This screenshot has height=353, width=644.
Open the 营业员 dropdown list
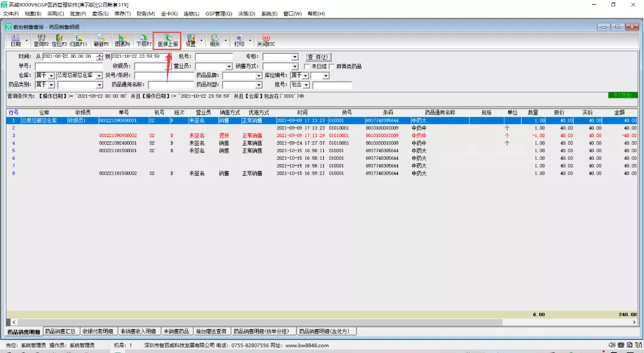click(x=229, y=66)
